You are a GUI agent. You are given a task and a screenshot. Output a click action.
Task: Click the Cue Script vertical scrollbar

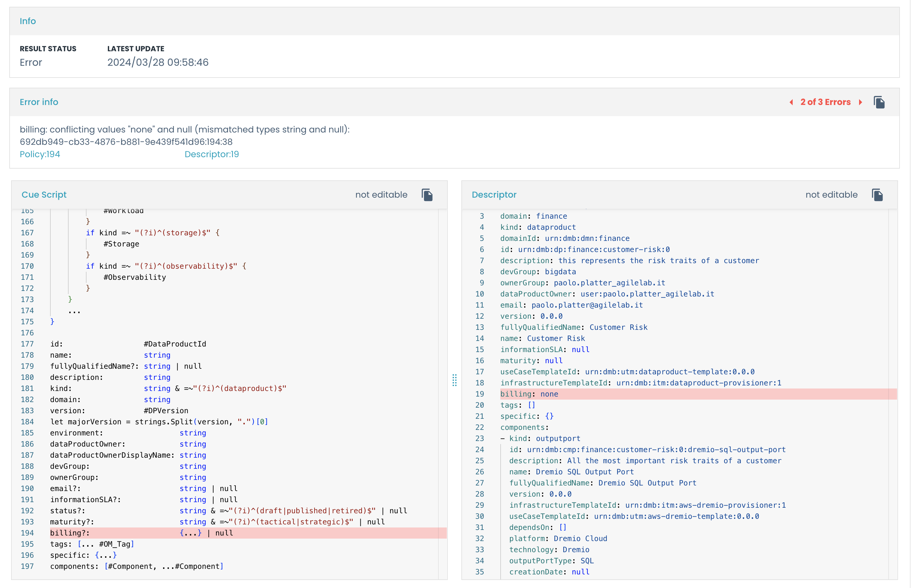click(442, 393)
